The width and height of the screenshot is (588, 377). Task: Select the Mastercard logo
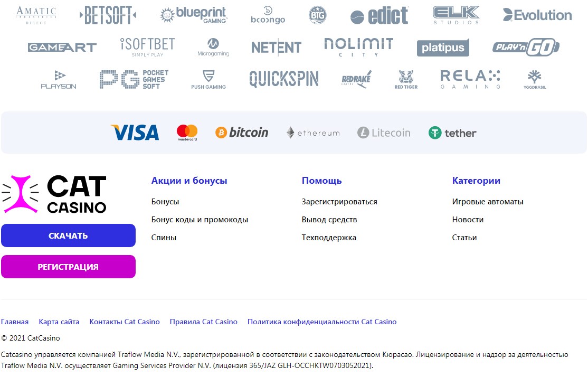tap(187, 133)
